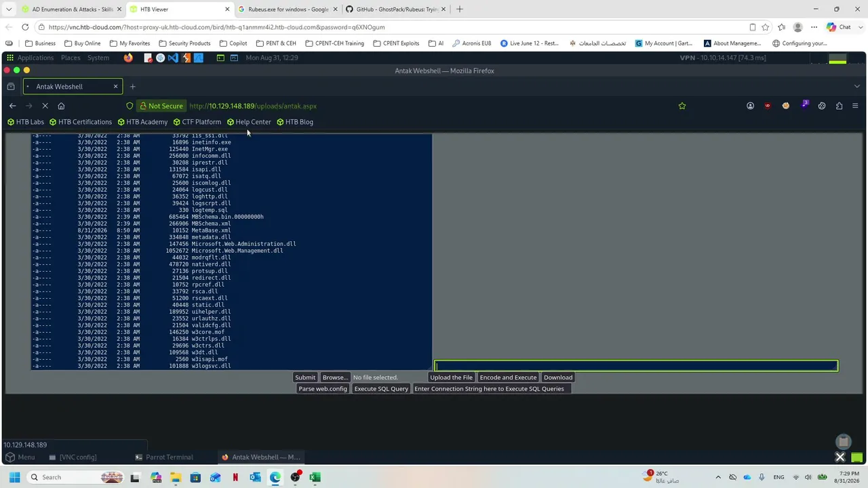Click Browse... to choose a file
This screenshot has height=488, width=868.
tap(335, 378)
